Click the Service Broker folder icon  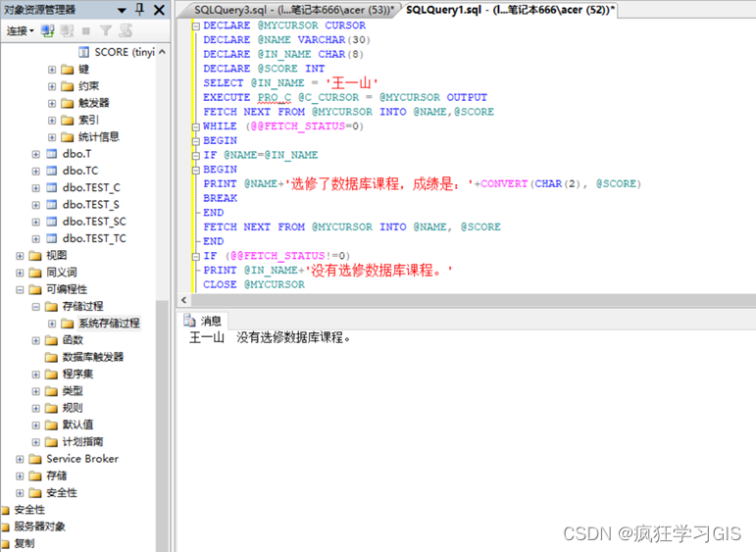(35, 459)
